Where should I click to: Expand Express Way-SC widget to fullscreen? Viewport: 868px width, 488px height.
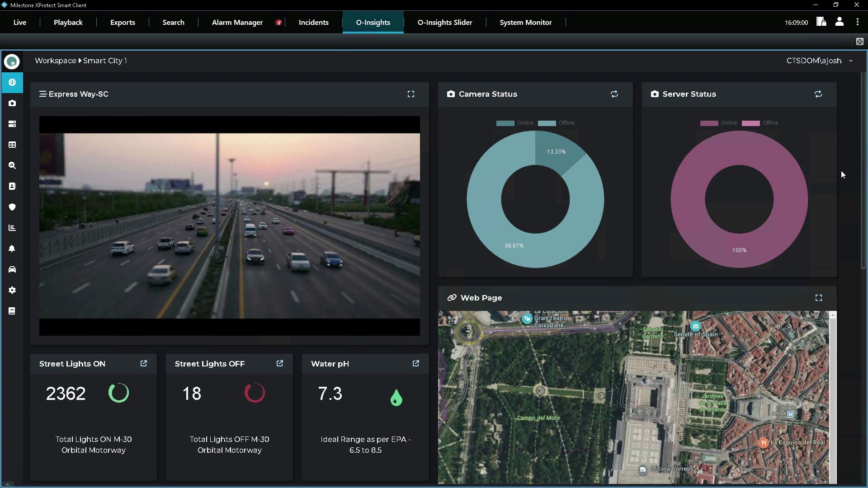click(x=411, y=94)
